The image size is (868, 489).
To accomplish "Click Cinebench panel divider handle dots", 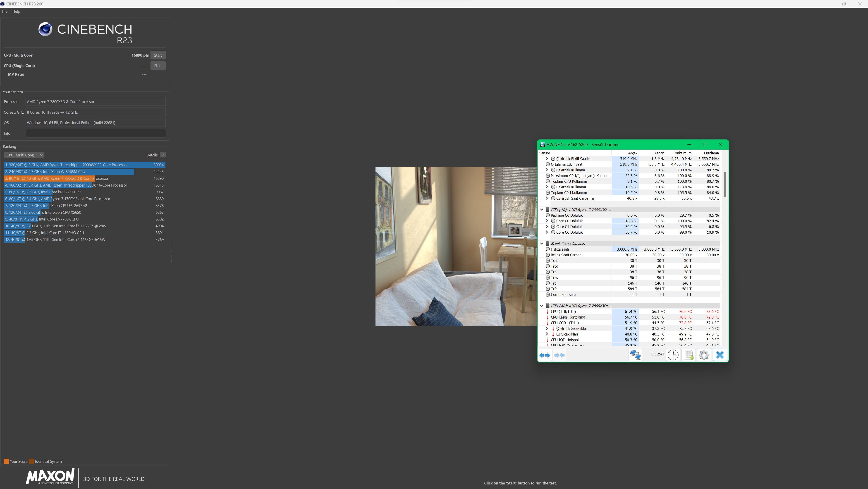I will 172,252.
